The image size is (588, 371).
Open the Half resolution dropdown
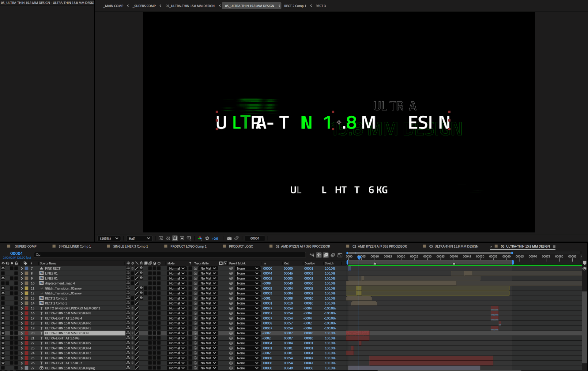[x=139, y=238]
